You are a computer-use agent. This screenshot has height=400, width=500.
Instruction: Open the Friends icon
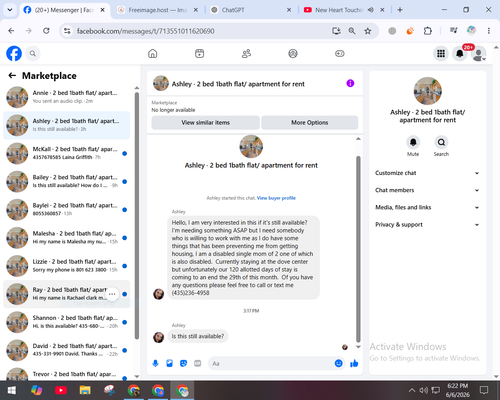pyautogui.click(x=246, y=53)
